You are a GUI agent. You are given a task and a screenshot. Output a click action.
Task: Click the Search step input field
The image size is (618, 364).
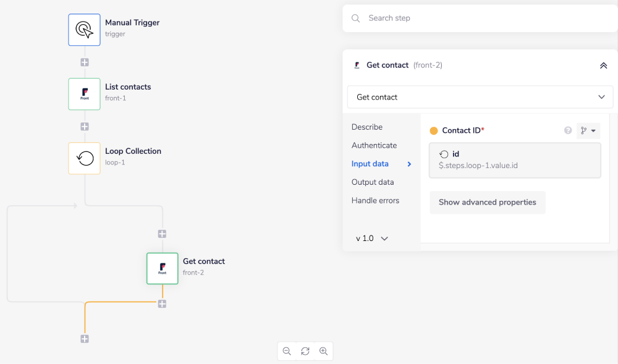(482, 19)
